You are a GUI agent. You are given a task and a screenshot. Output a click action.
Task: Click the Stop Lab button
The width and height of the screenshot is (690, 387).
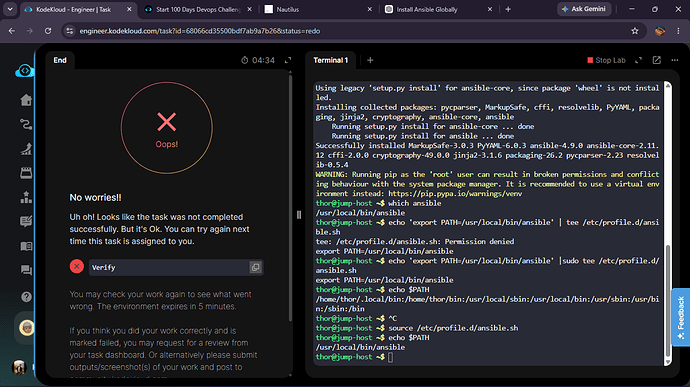(x=606, y=60)
